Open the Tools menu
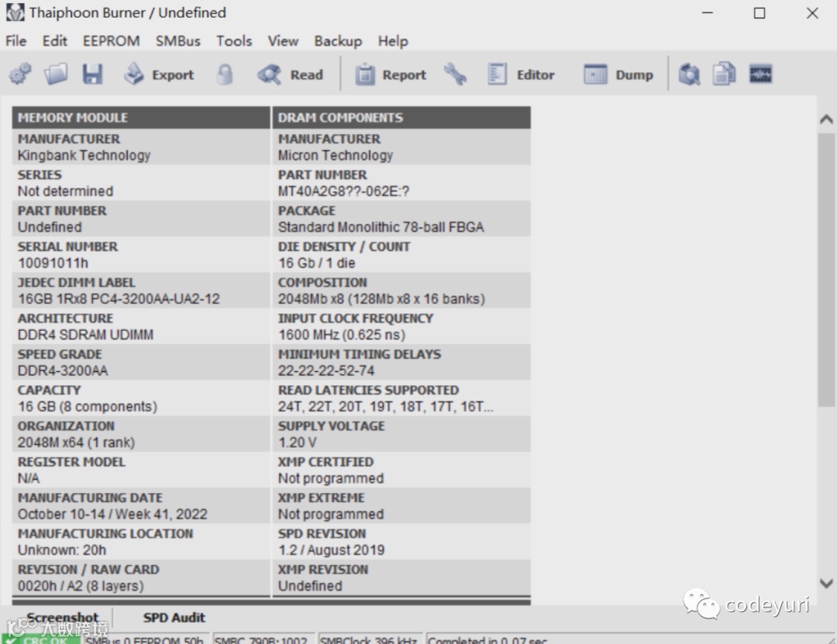This screenshot has height=644, width=837. (234, 41)
